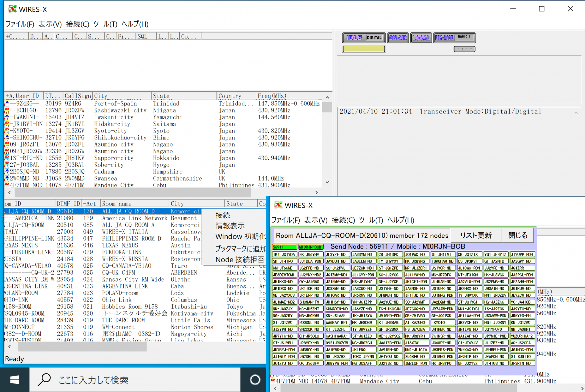Screen dimensions: 585x392
Task: Click the down arrow on the station list scrollbar
Action: click(x=327, y=182)
